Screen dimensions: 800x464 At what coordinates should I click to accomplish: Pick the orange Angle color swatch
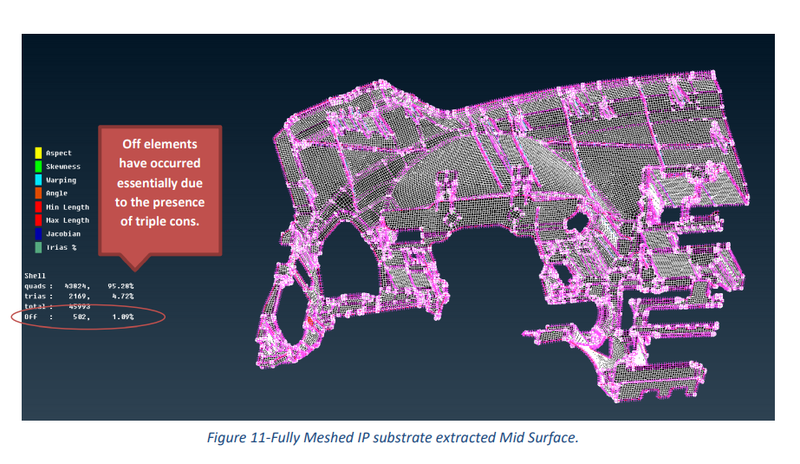click(x=37, y=192)
